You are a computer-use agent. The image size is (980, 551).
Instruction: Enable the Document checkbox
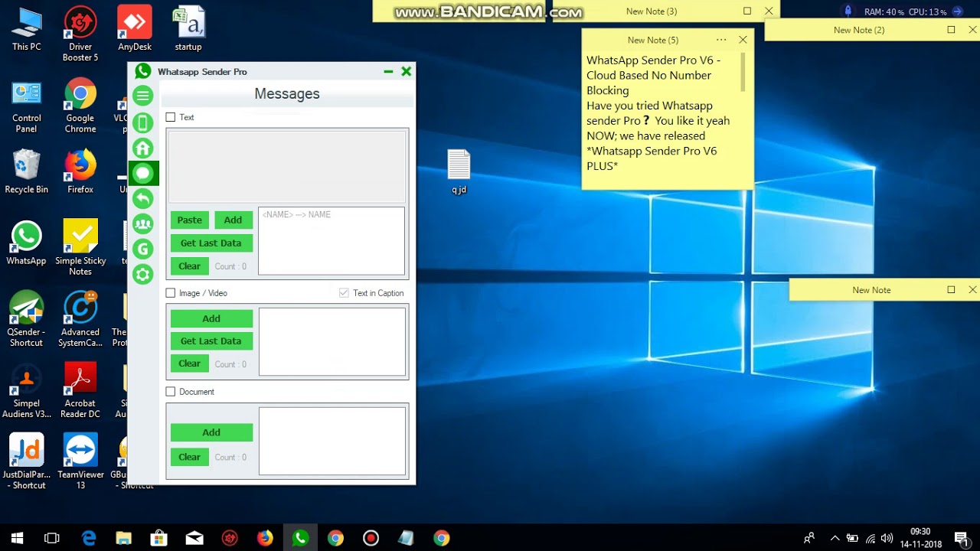171,392
